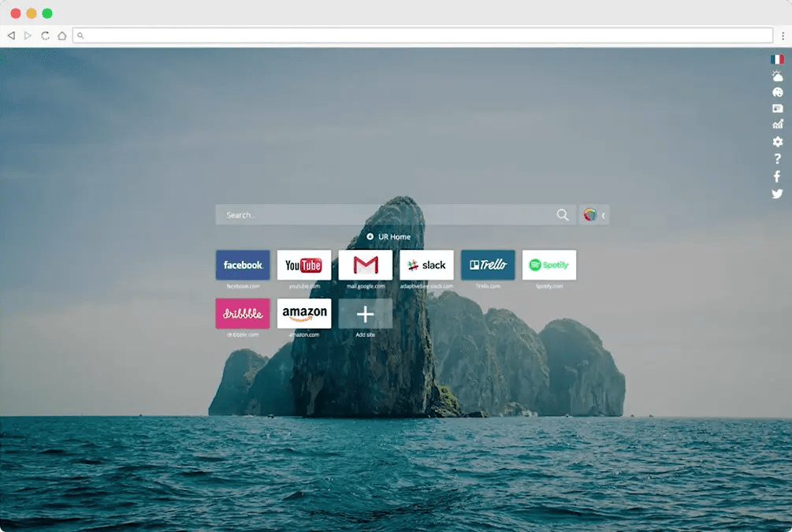This screenshot has width=792, height=532.
Task: Open the Facebook social sidebar icon
Action: coord(778,176)
